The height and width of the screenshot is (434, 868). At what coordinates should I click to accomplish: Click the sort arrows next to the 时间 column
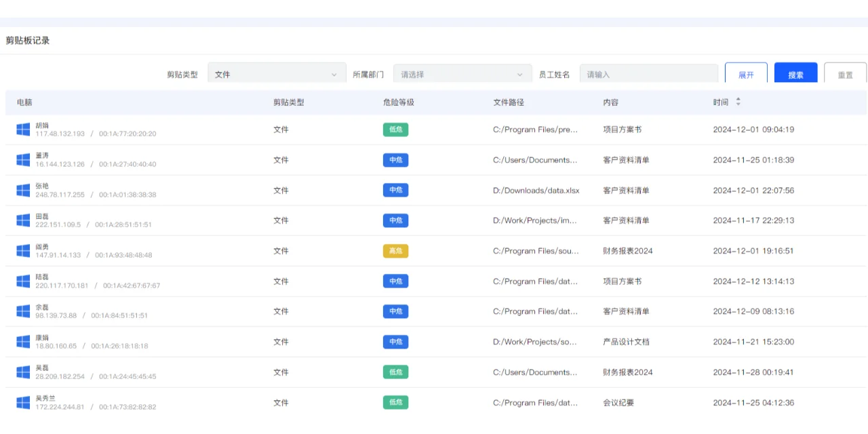pos(738,102)
